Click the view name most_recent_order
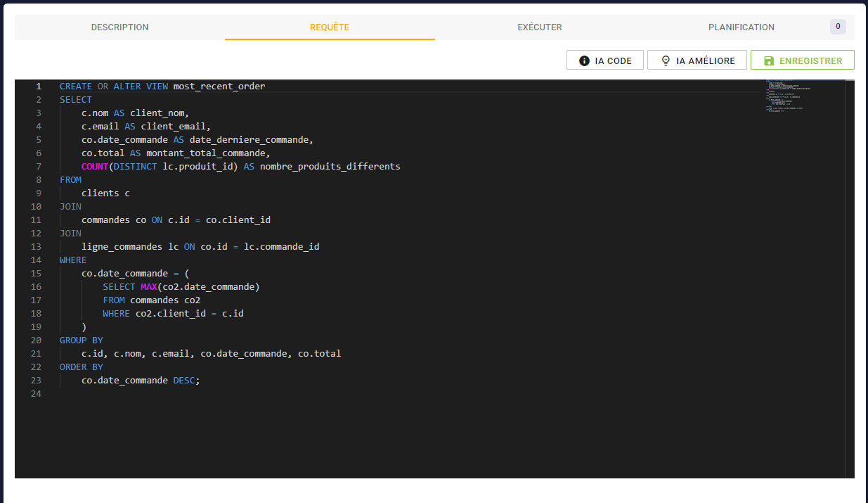This screenshot has height=503, width=868. (219, 87)
